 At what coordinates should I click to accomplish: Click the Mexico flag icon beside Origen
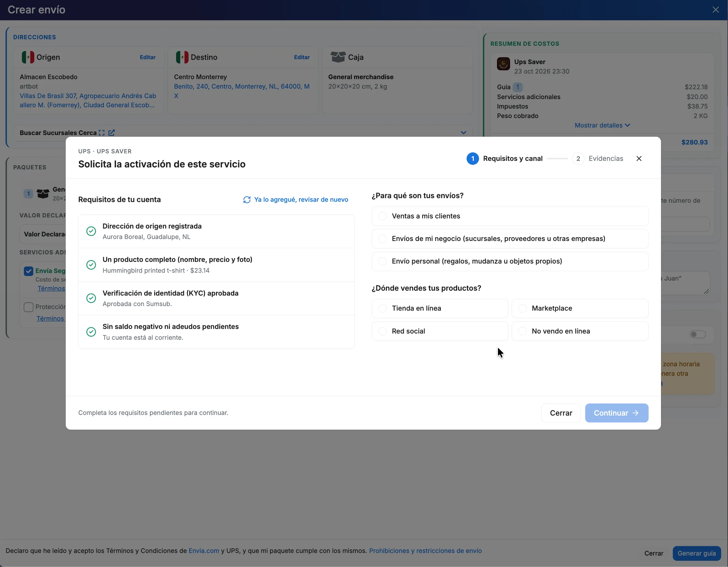[x=28, y=57]
